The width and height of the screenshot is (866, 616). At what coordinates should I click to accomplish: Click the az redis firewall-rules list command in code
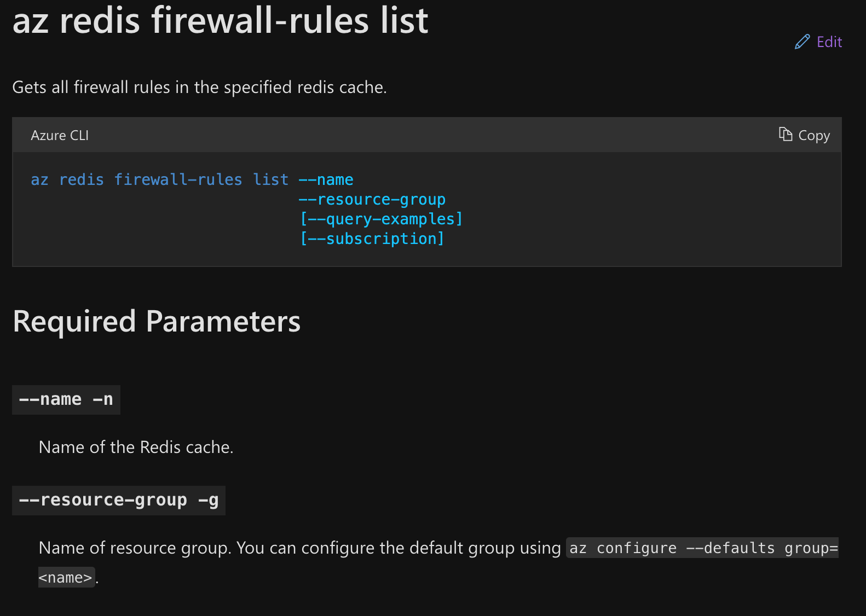tap(159, 180)
